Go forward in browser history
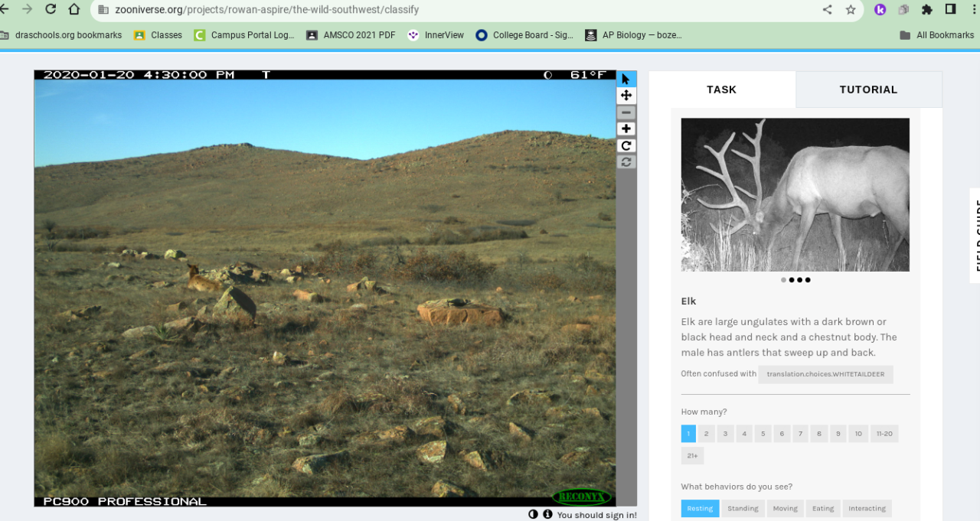 [x=28, y=9]
